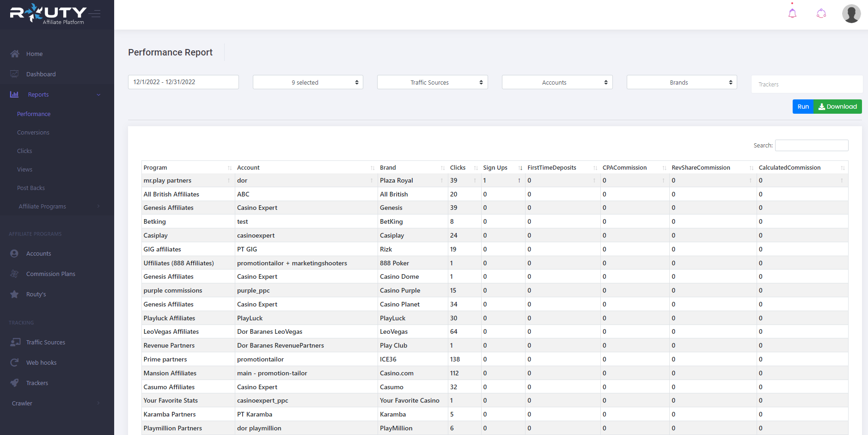This screenshot has width=868, height=435.
Task: Sort by the Clicks column arrows
Action: pos(476,168)
